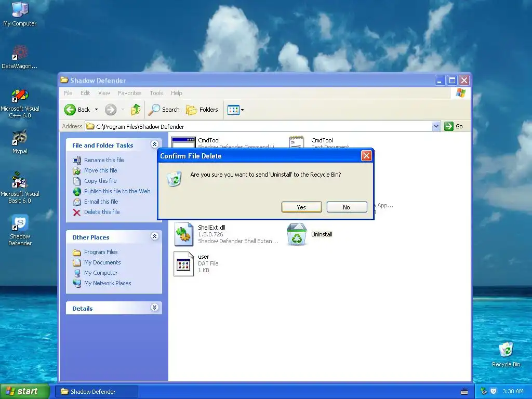Image resolution: width=532 pixels, height=399 pixels.
Task: Open the View menu
Action: (104, 93)
